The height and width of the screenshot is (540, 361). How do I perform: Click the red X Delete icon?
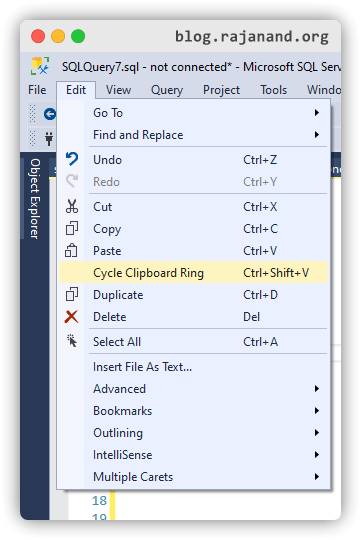[x=71, y=316]
